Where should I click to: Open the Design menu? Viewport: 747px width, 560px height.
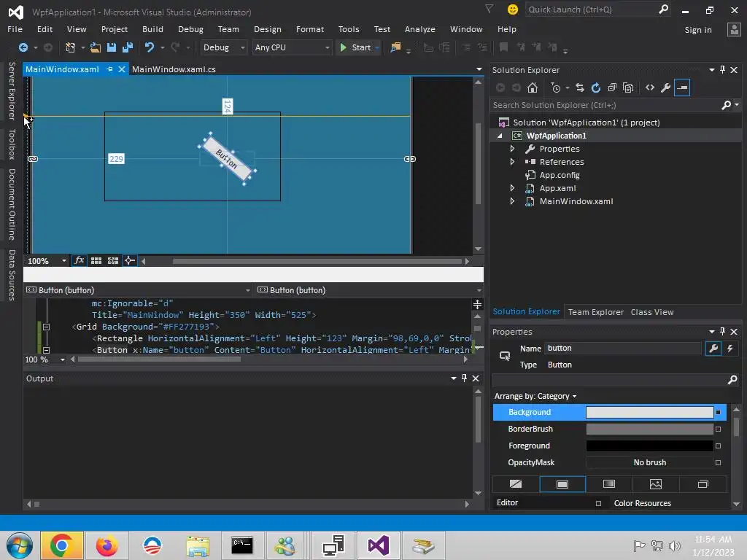pyautogui.click(x=267, y=29)
